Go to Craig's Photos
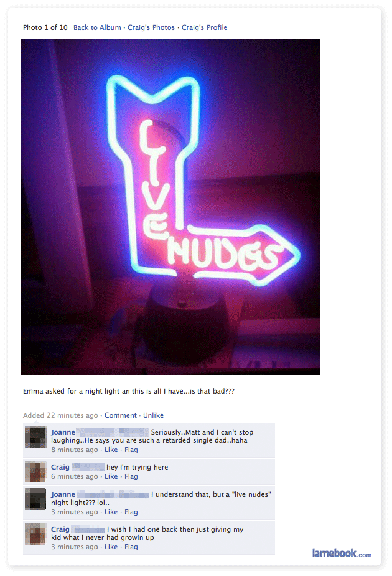The height and width of the screenshot is (576, 392). (x=151, y=27)
